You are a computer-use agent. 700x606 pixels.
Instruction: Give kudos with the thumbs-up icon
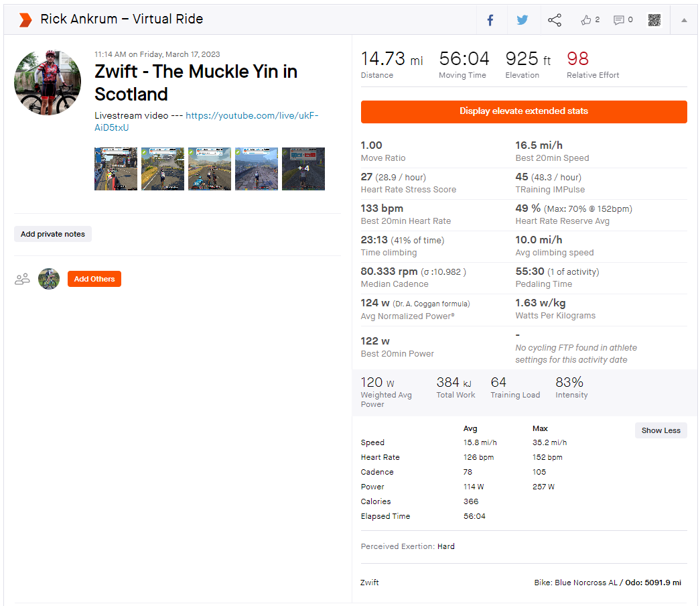586,20
